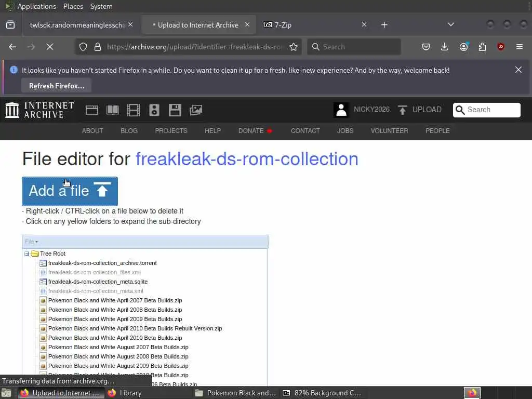The image size is (532, 399).
Task: Click the padlock site information icon
Action: click(98, 47)
